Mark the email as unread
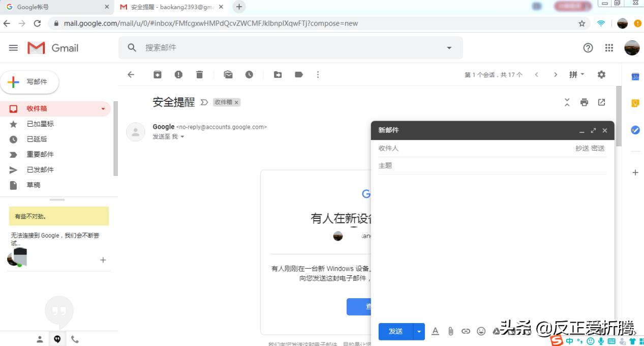Screen dimensions: 644x346 (x=228, y=74)
